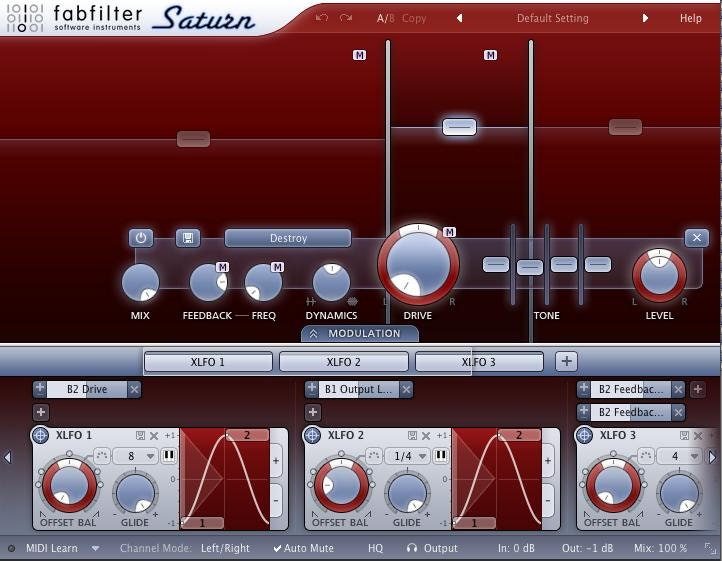This screenshot has width=722, height=561.
Task: Click the redo arrow icon
Action: [345, 18]
